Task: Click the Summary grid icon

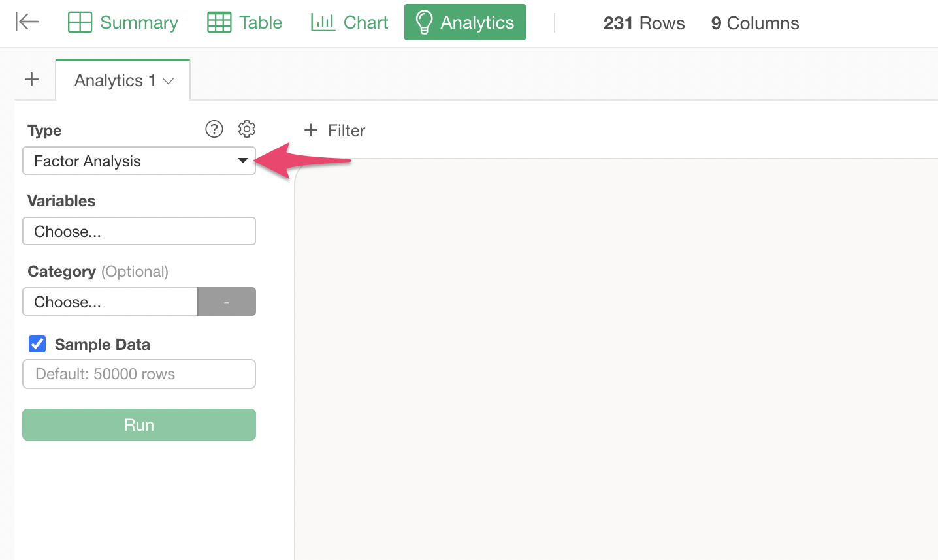Action: click(80, 22)
